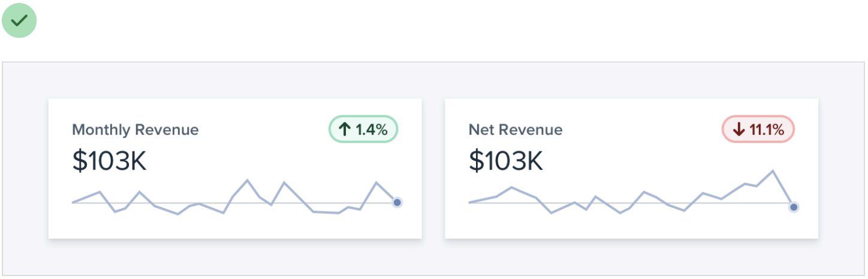Screen dimensions: 868x279
Task: Click the down arrow in the 11.1% badge
Action: 739,129
